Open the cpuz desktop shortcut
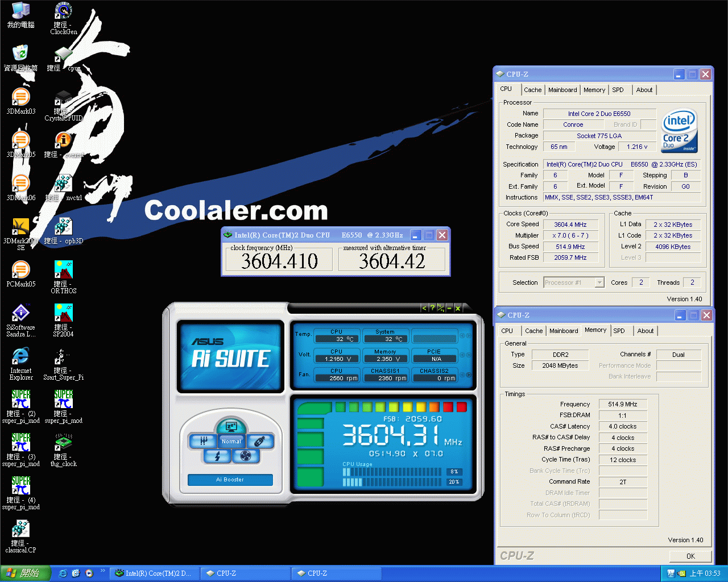 [x=63, y=59]
